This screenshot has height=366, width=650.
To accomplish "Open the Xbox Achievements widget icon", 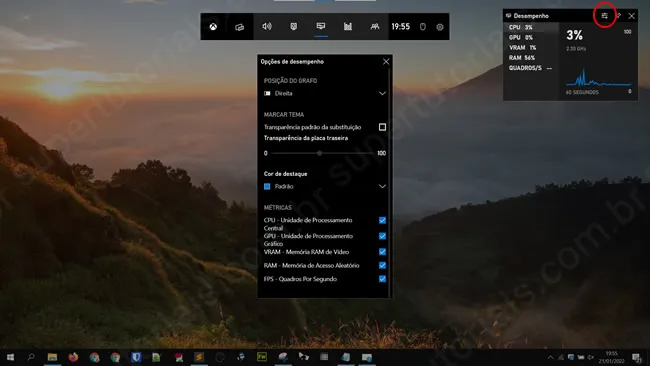I will [x=293, y=27].
